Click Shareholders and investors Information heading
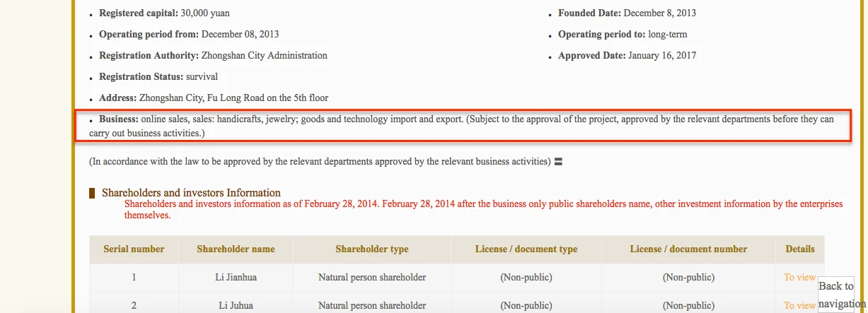The width and height of the screenshot is (868, 313). point(191,193)
